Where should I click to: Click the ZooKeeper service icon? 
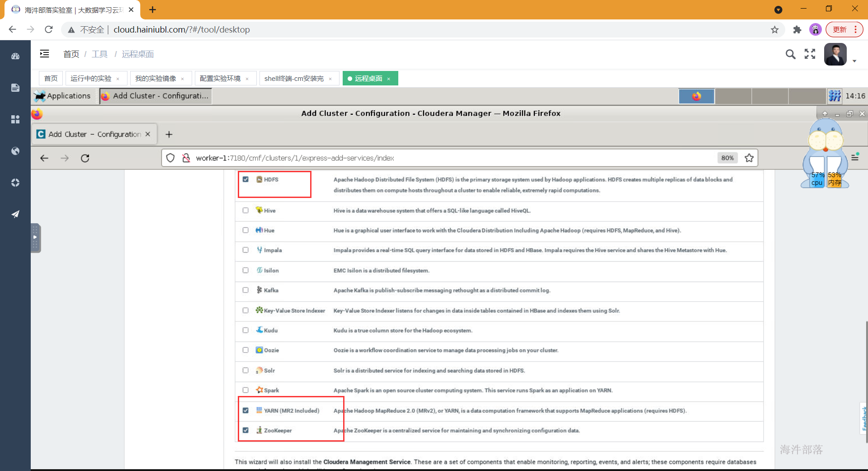point(259,430)
